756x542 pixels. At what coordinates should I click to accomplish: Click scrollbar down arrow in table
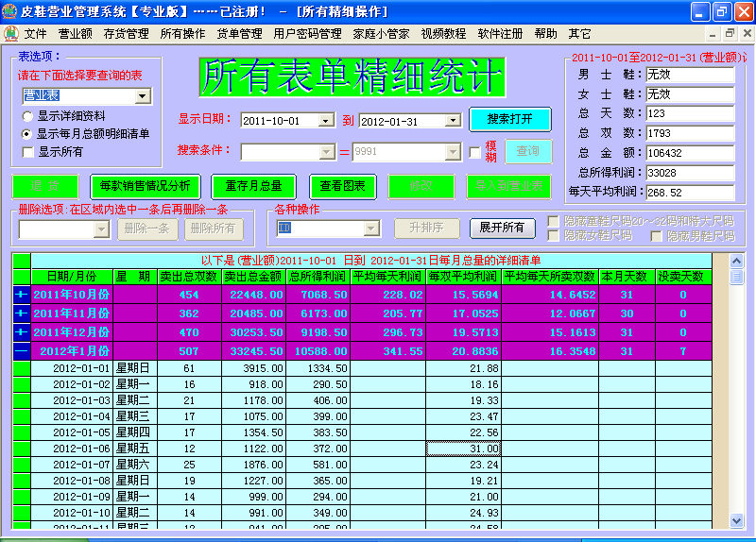pos(736,520)
